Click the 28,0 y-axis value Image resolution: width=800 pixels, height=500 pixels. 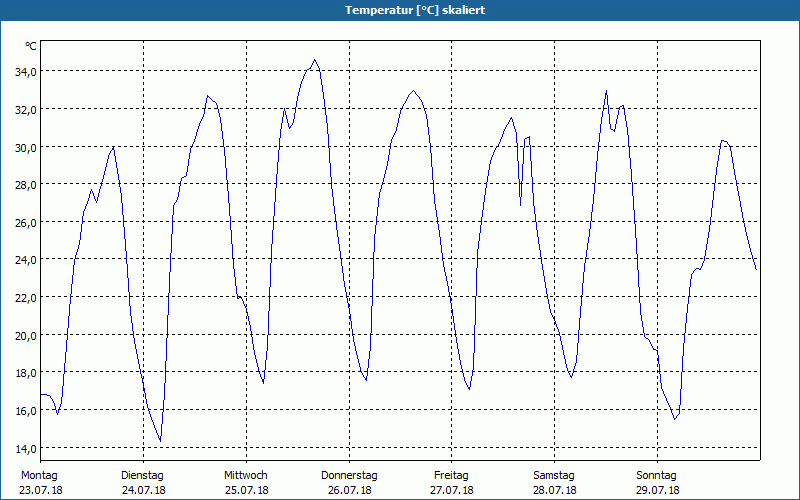point(26,185)
